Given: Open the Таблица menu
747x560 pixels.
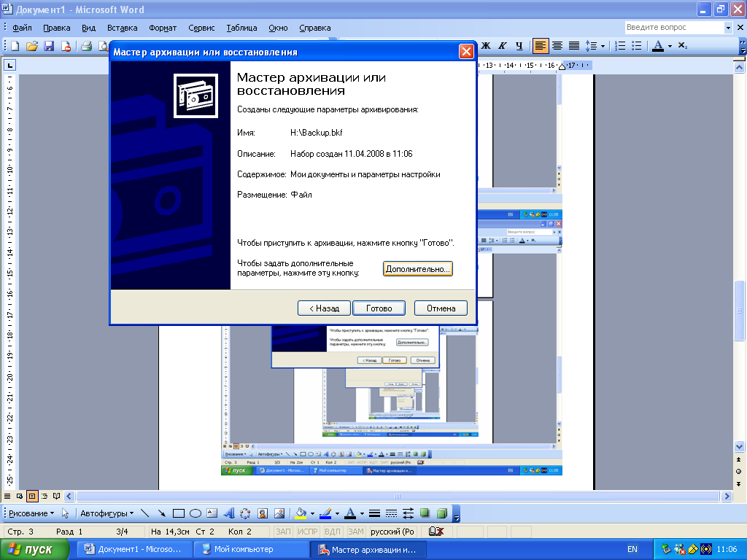Looking at the screenshot, I should click(x=241, y=28).
